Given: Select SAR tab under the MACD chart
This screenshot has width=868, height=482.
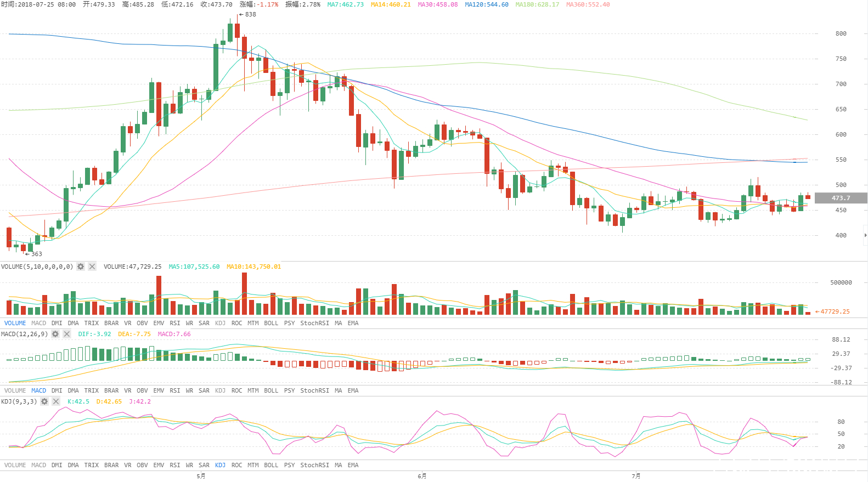Looking at the screenshot, I should pyautogui.click(x=204, y=390).
